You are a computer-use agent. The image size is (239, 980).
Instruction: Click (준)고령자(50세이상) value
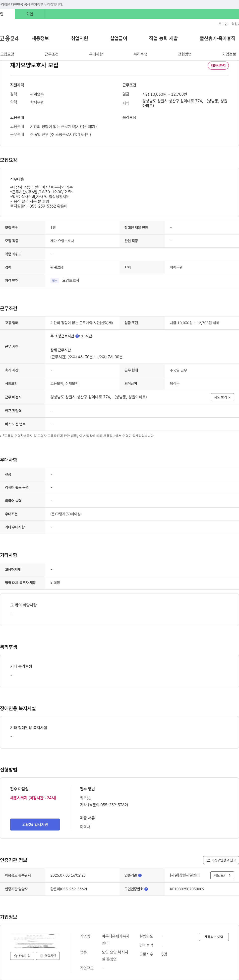[x=66, y=514]
